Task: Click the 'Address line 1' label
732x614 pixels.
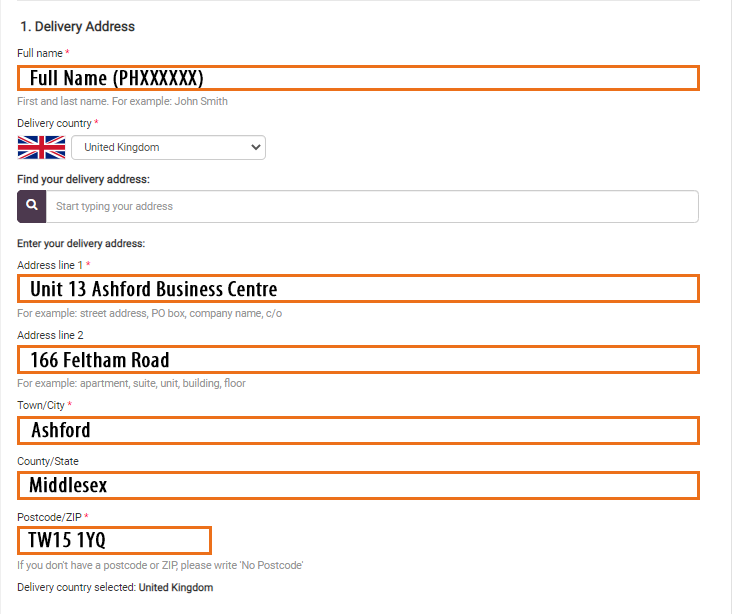Action: (50, 265)
